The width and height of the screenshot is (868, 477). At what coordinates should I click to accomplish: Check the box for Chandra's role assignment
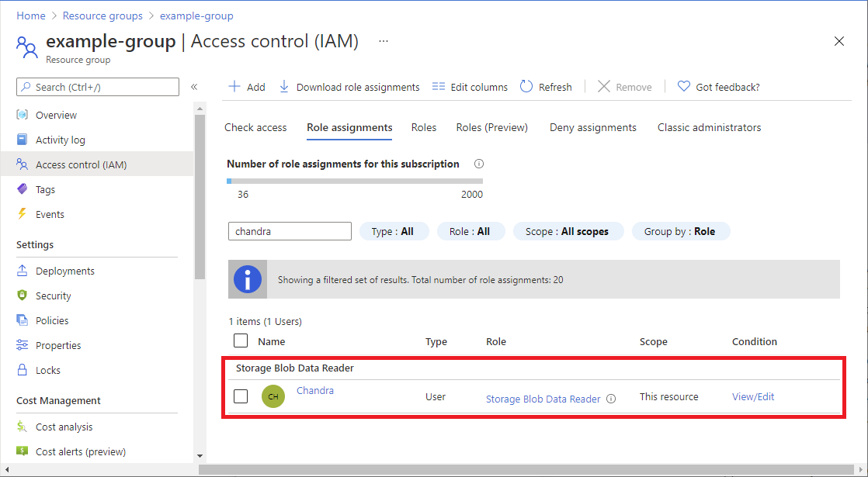240,396
